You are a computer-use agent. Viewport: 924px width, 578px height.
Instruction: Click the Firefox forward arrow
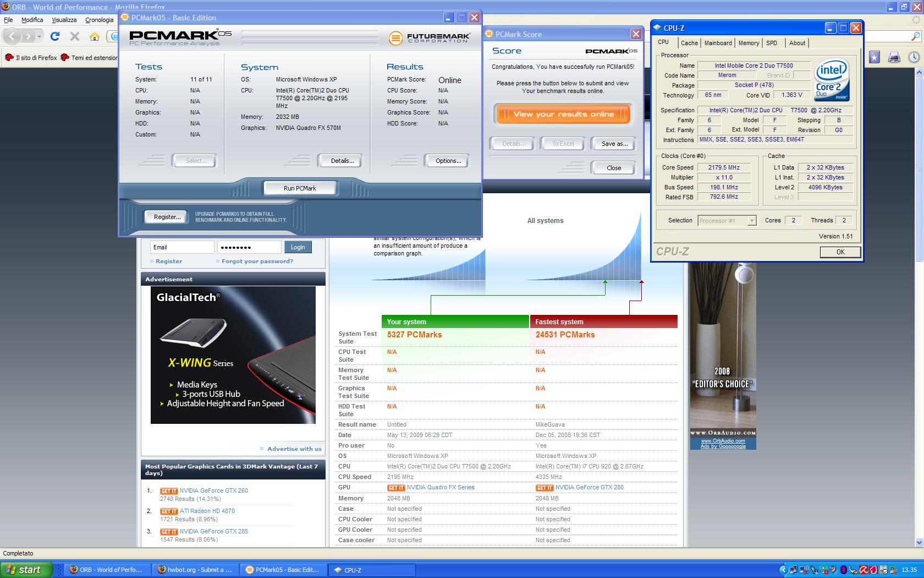coord(29,36)
